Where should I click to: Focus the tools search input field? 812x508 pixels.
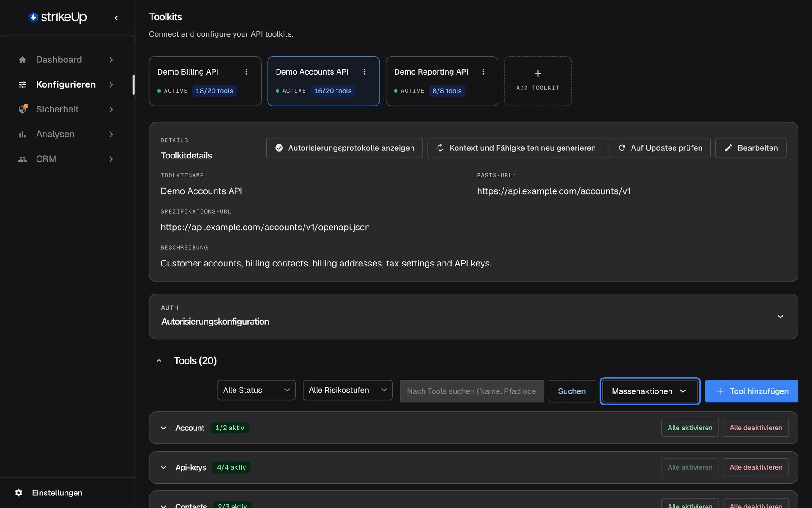pos(472,391)
